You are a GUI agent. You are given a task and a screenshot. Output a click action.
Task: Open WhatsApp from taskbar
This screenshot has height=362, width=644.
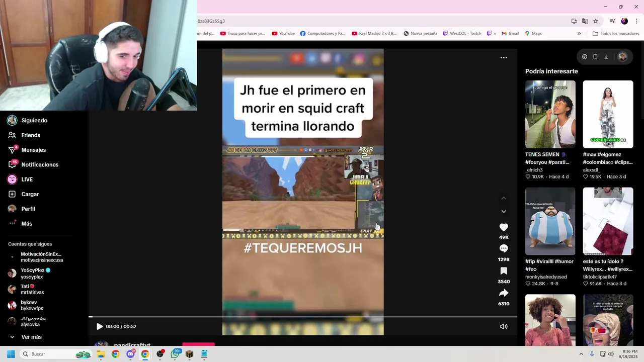[175, 354]
